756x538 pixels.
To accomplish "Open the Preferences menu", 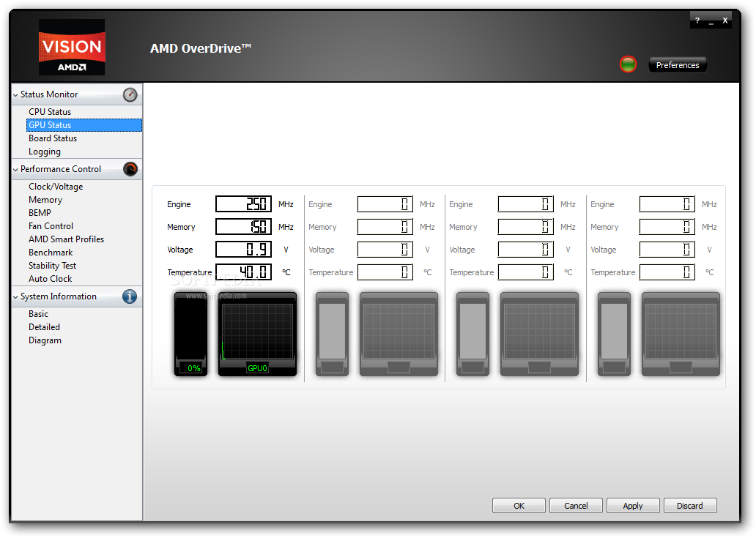I will (x=678, y=65).
